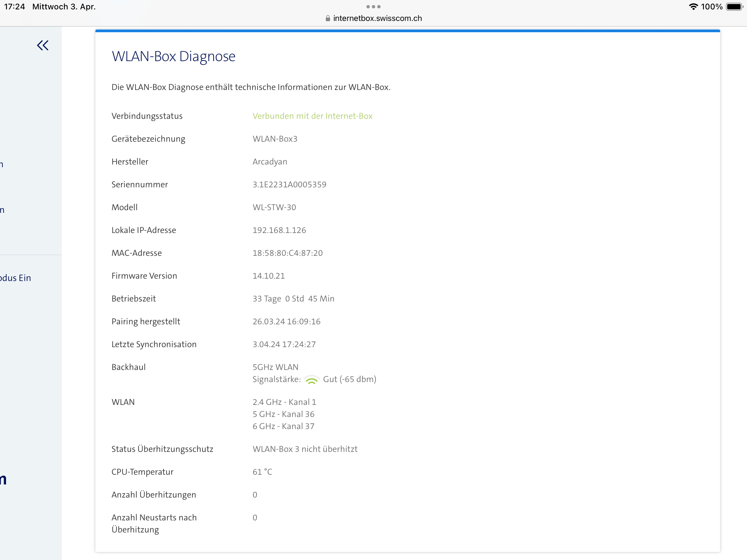Tap the time 17:24 in status bar
747x560 pixels.
tap(14, 7)
